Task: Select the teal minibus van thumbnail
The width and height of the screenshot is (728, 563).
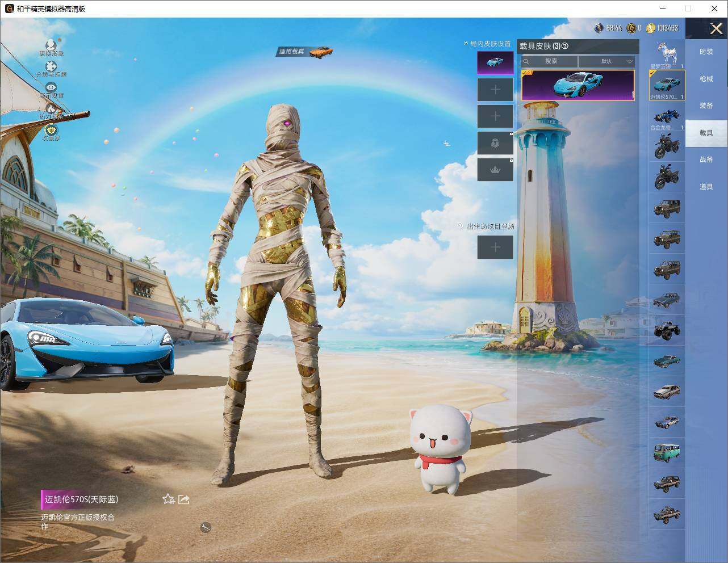Action: tap(667, 453)
